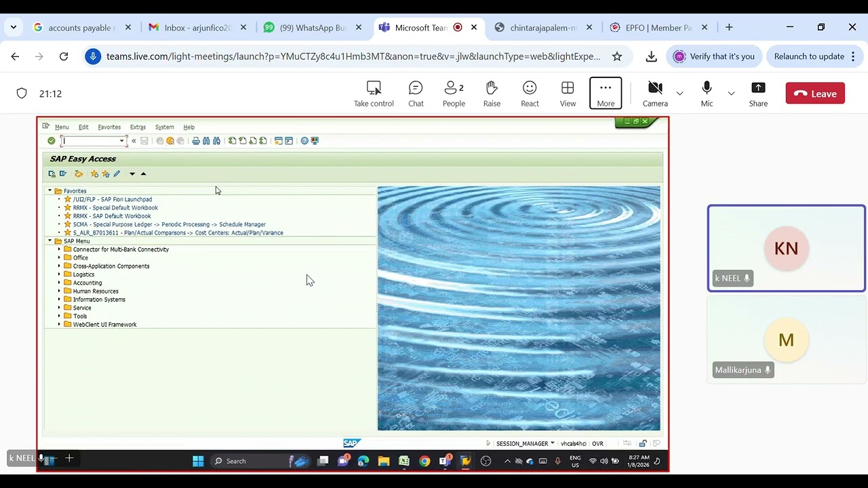Expand the Information Systems folder
Screen dimensions: 868x488
click(59, 300)
